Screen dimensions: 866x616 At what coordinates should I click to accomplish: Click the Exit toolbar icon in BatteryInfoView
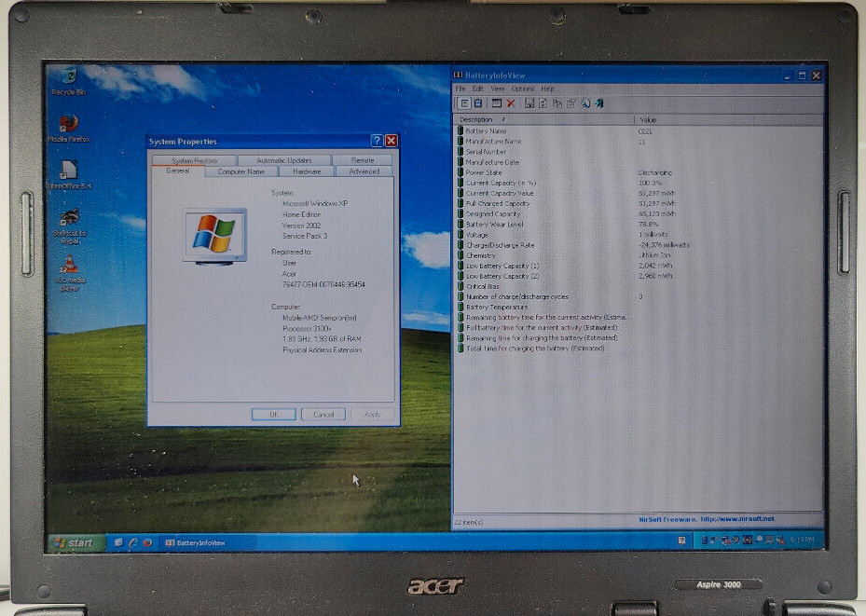[x=599, y=103]
